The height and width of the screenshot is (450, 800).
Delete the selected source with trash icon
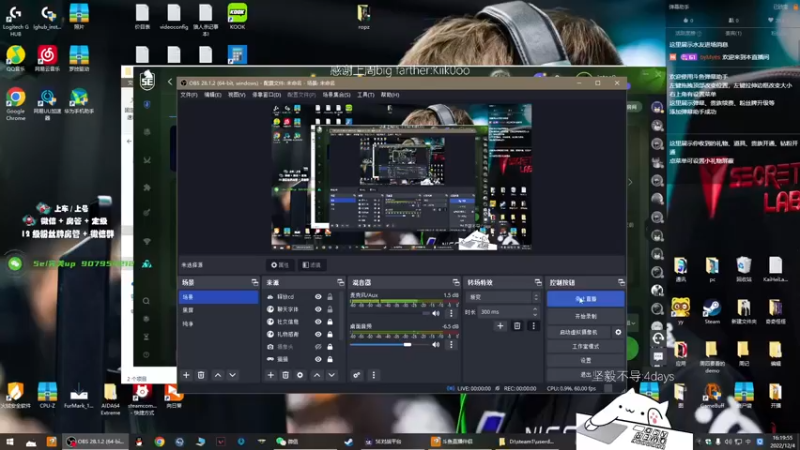point(285,375)
